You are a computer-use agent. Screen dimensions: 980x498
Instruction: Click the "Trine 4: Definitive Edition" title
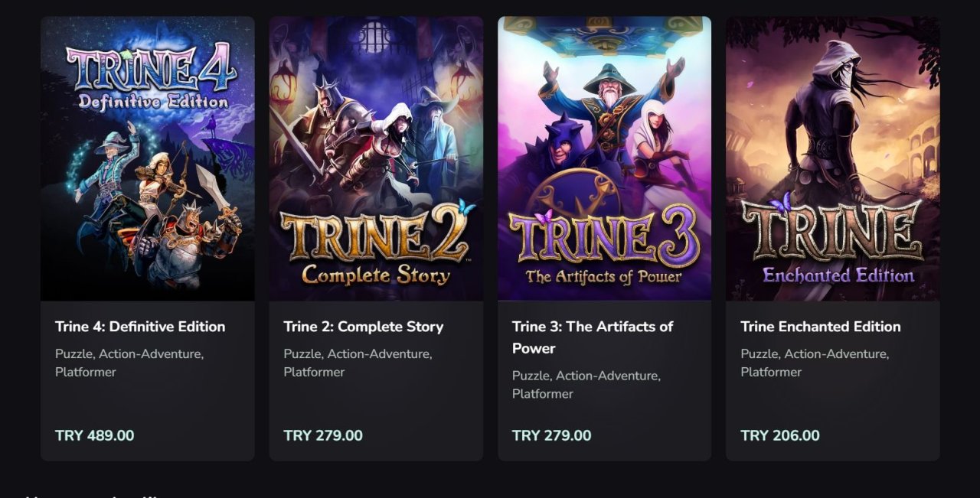[140, 327]
